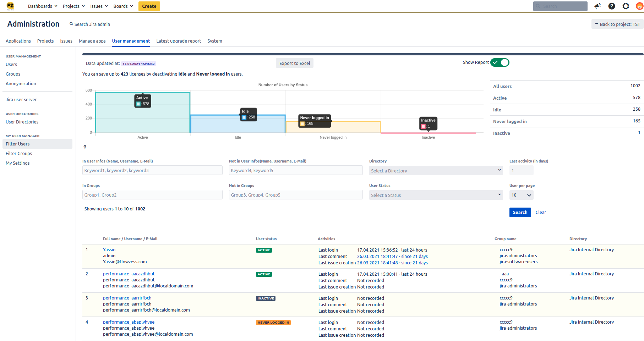Click the blue Search button
The height and width of the screenshot is (341, 644).
point(520,213)
